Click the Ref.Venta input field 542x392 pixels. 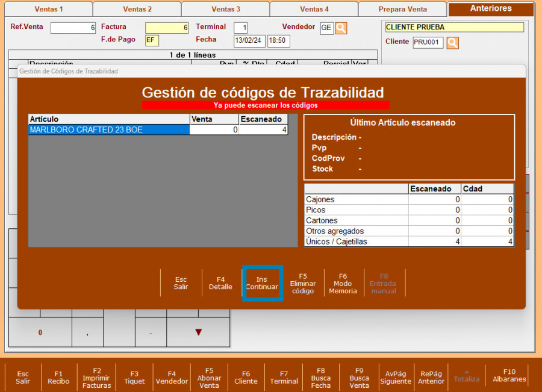point(73,28)
